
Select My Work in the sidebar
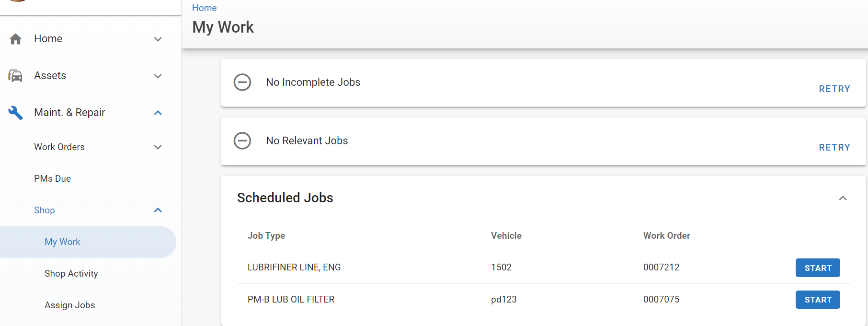[x=63, y=242]
